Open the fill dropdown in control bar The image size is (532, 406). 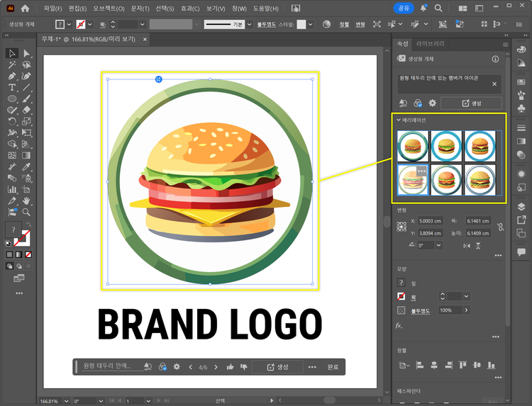pos(69,24)
